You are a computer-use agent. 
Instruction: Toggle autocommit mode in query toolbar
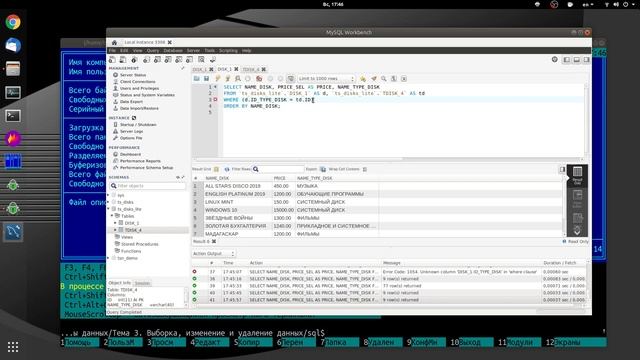coord(290,79)
